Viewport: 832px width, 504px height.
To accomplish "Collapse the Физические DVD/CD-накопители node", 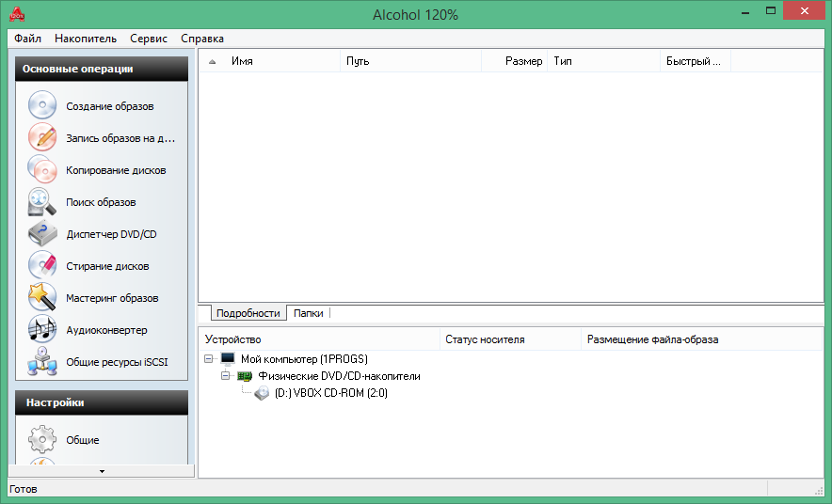I will coord(226,376).
